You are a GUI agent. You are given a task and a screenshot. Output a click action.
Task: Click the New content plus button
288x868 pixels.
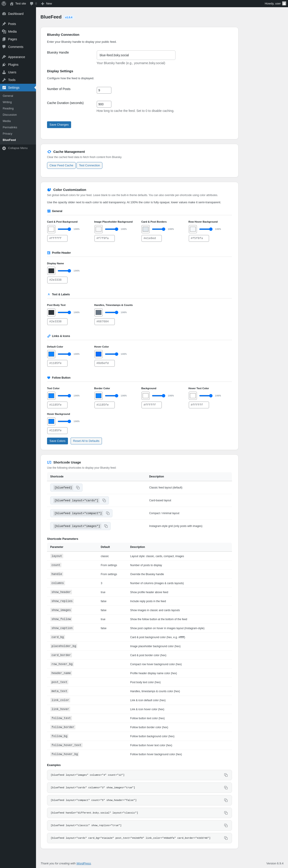click(47, 3)
